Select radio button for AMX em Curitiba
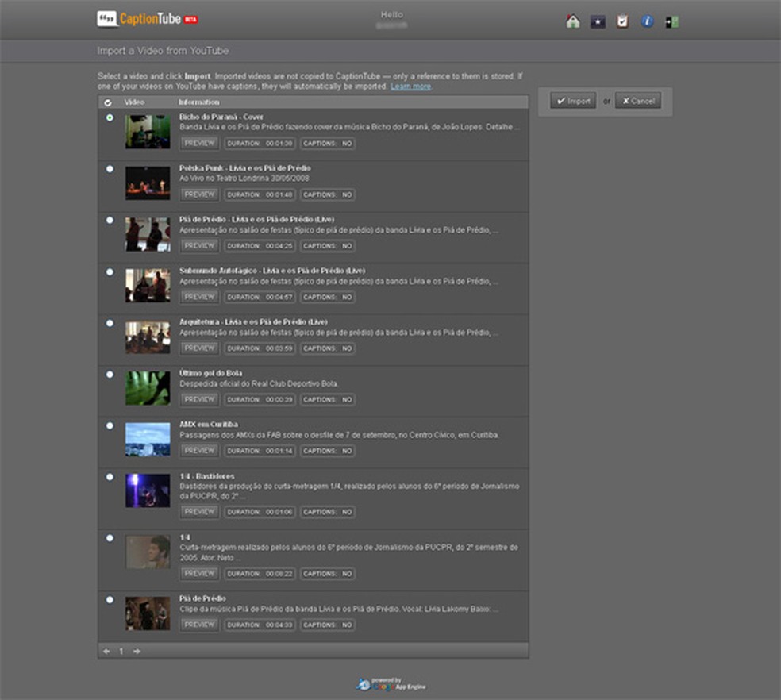781x700 pixels. [x=110, y=425]
